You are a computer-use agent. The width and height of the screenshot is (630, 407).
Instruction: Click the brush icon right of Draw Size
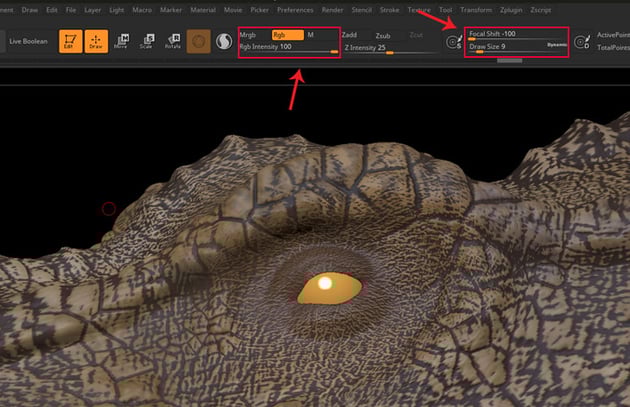[x=581, y=42]
